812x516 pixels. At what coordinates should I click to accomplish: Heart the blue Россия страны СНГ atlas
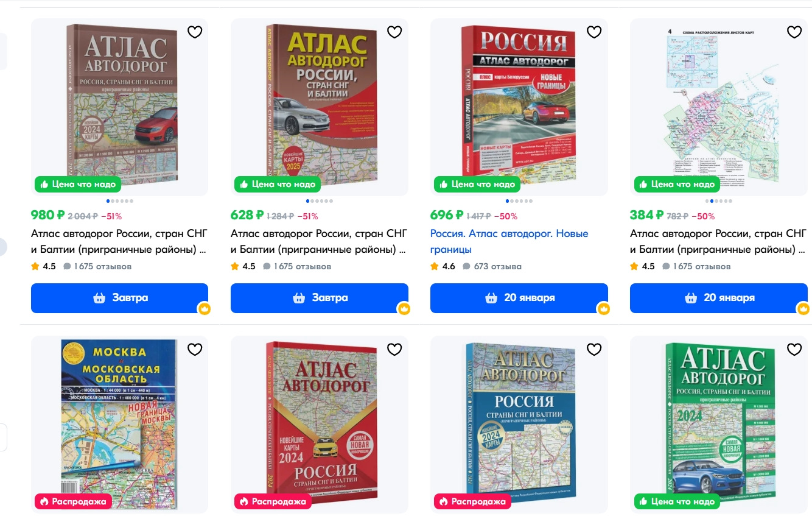pyautogui.click(x=594, y=349)
